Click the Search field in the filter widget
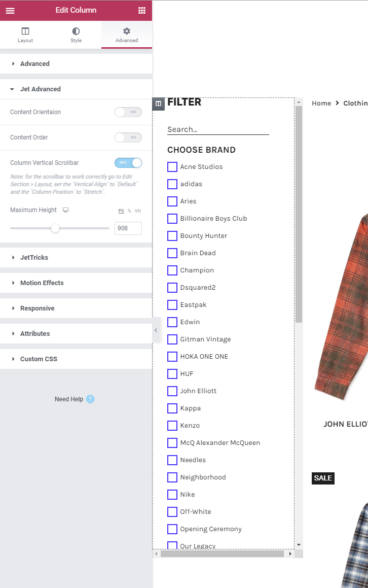Screen dimensions: 368x588 tap(218, 129)
